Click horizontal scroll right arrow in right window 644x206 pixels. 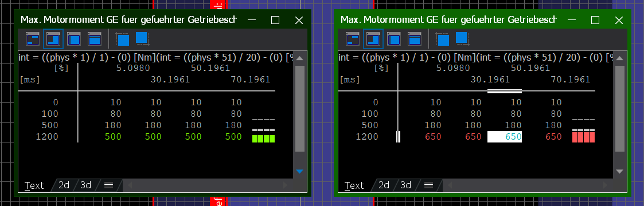605,185
